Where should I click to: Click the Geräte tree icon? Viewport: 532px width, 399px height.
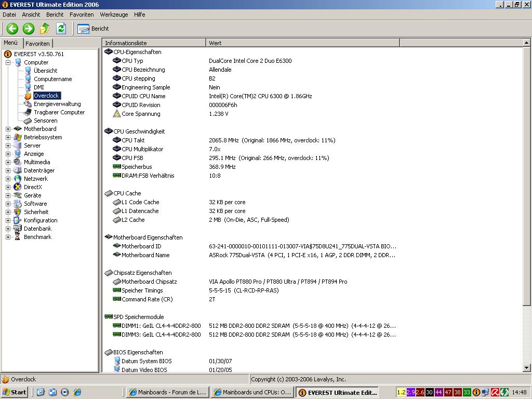pos(18,195)
